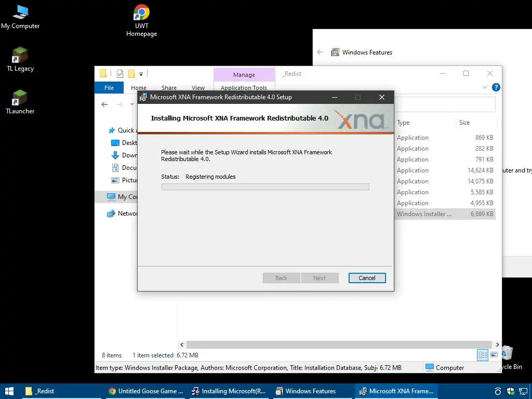Maximize the _Redist Explorer window
532x399 pixels.
pos(466,73)
